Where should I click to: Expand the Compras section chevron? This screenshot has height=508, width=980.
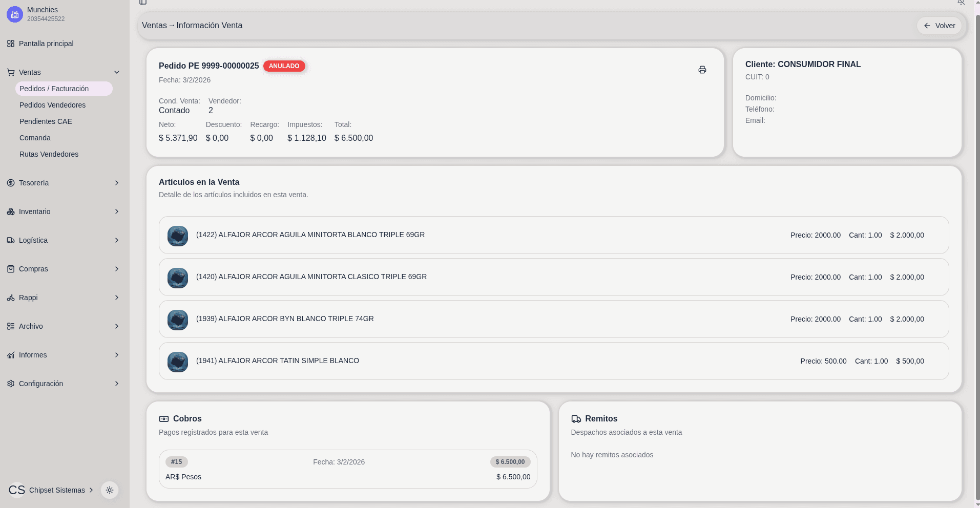117,269
